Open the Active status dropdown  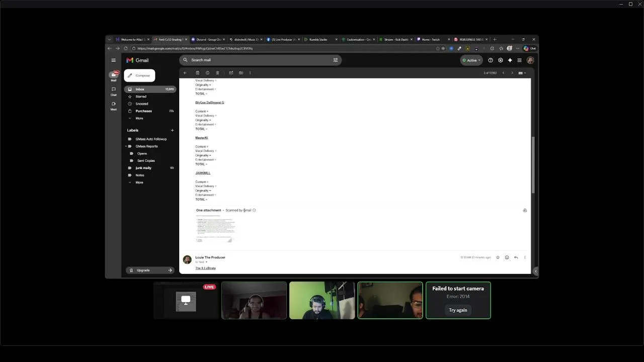click(471, 60)
